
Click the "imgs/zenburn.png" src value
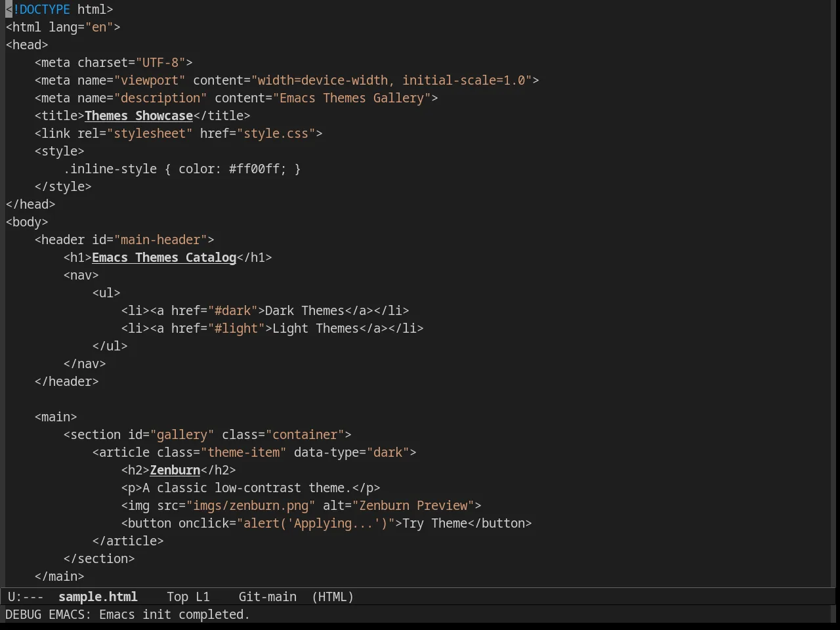point(251,505)
